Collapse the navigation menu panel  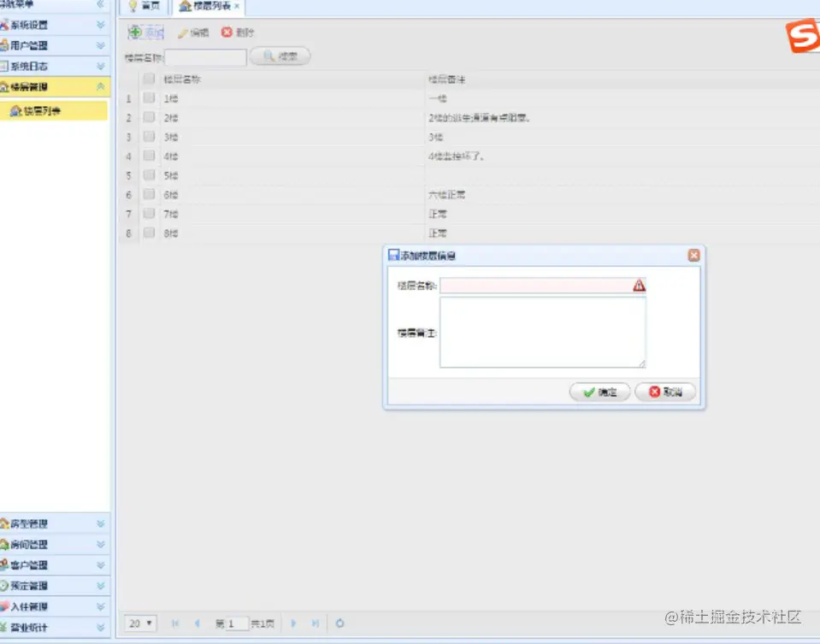(100, 4)
